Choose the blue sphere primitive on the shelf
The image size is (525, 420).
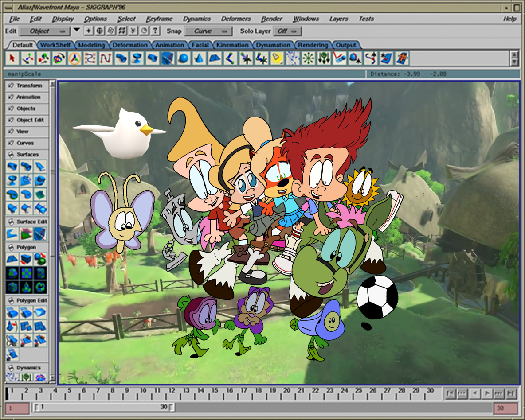click(183, 58)
